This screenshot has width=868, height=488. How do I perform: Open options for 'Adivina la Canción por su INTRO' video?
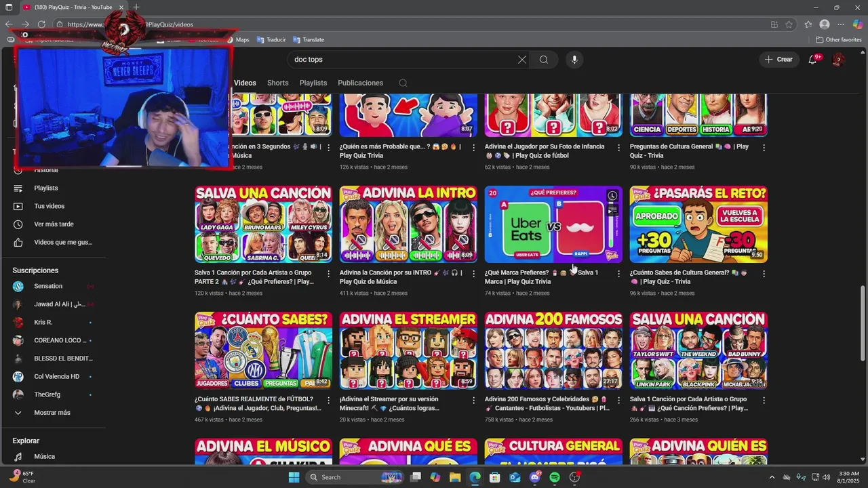point(473,274)
